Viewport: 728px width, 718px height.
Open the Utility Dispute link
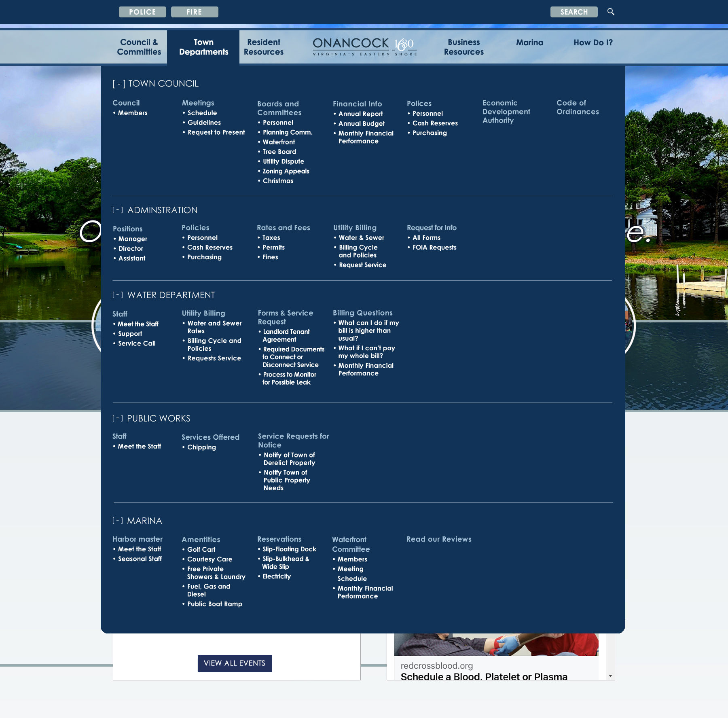[284, 161]
